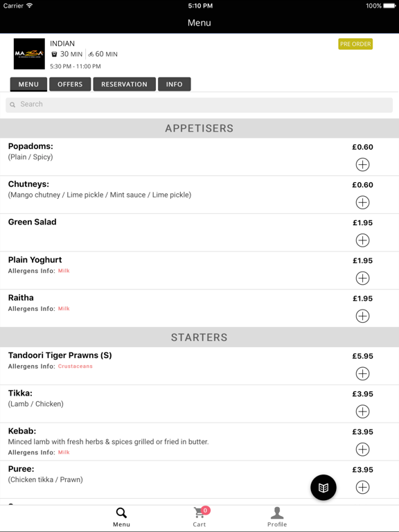399x532 pixels.
Task: Open the Cart tab in bottom bar
Action: (199, 517)
